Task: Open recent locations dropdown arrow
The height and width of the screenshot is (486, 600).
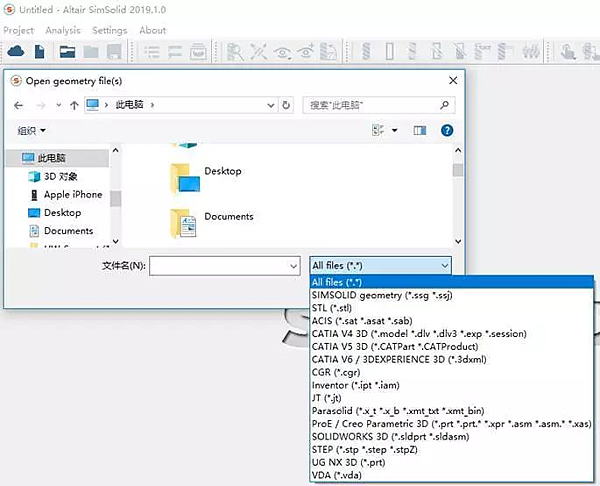Action: pyautogui.click(x=59, y=105)
